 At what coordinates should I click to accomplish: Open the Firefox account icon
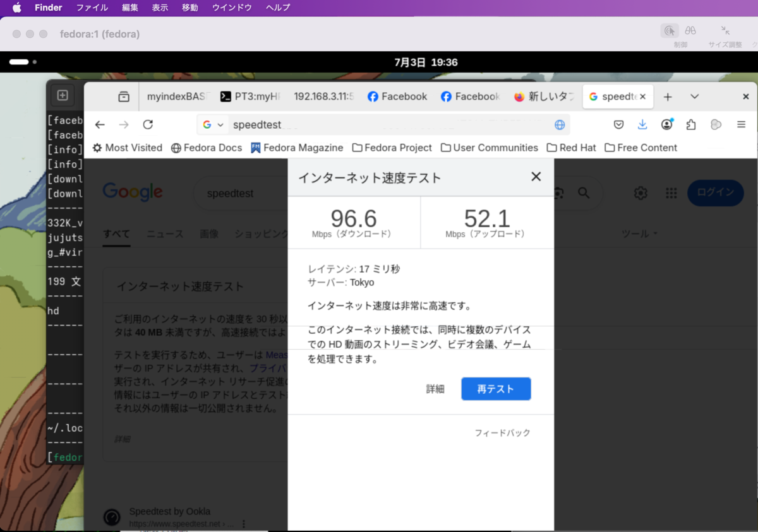tap(667, 124)
